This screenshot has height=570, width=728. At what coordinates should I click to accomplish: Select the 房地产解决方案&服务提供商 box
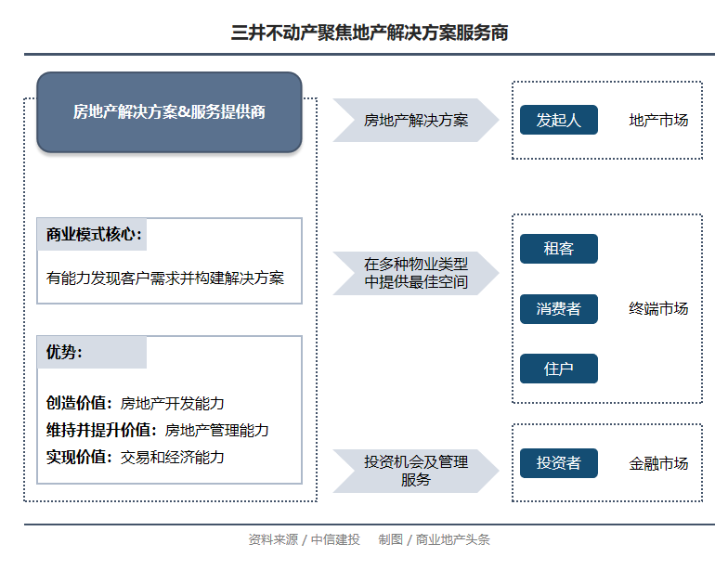pos(169,111)
